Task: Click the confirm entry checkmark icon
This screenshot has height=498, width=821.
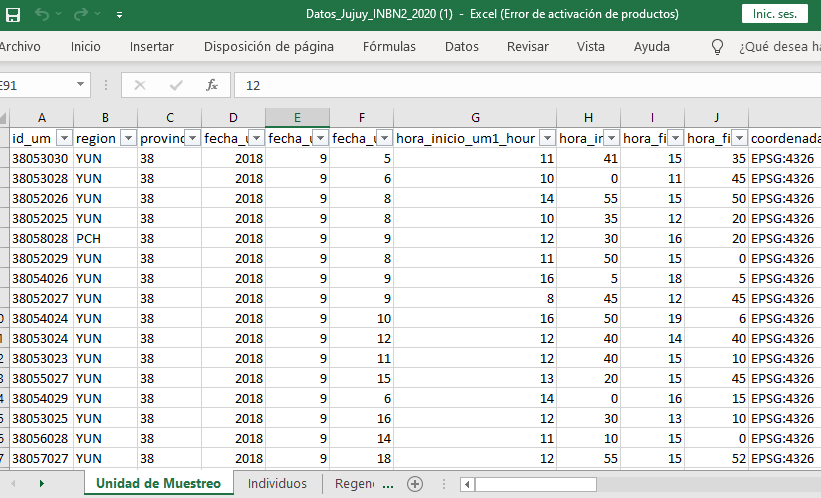Action: [x=176, y=86]
